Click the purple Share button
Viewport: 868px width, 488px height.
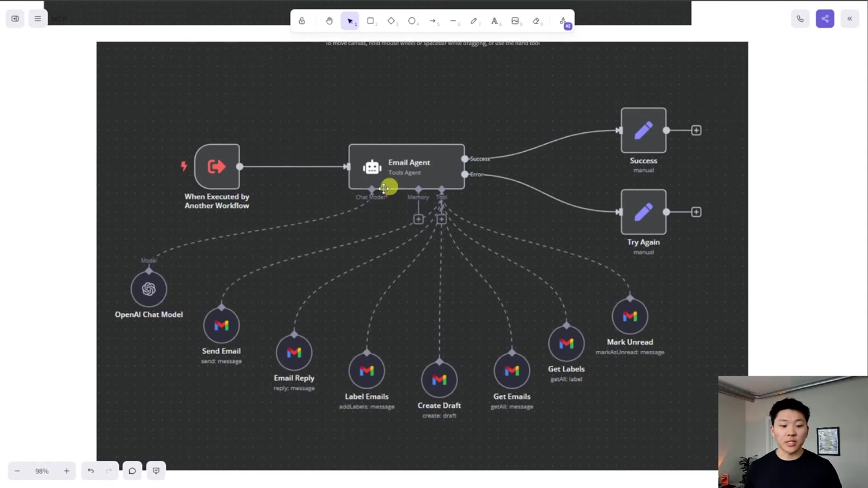(x=825, y=19)
